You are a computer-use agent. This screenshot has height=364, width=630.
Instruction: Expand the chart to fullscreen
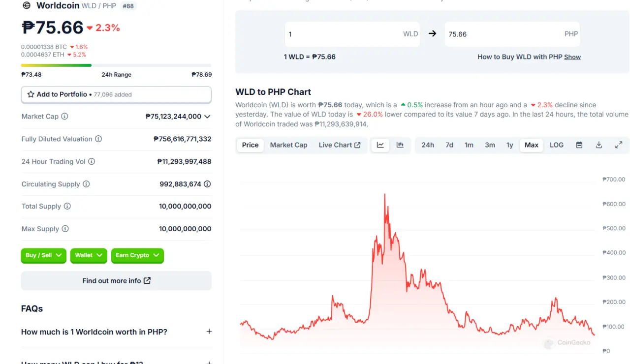[x=619, y=145]
